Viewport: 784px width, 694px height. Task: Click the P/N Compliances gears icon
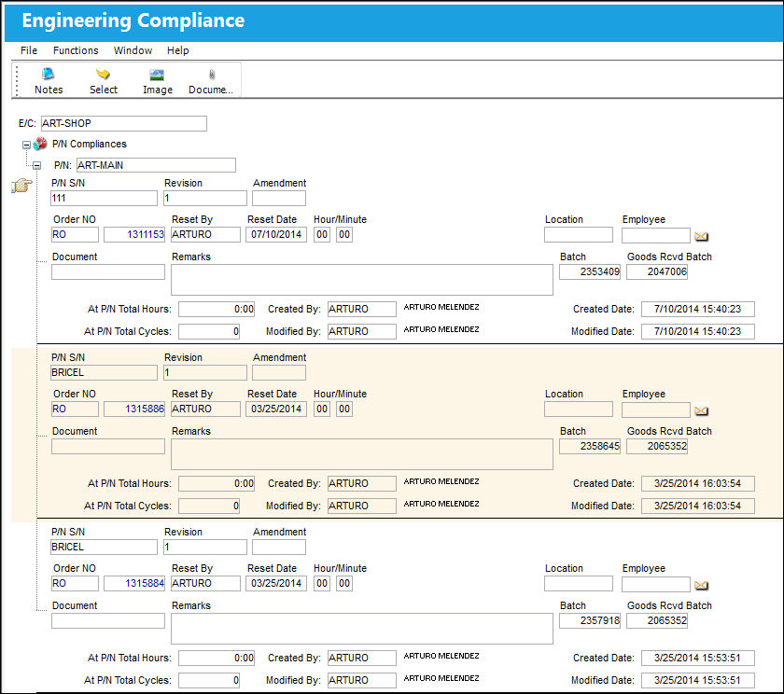coord(40,144)
